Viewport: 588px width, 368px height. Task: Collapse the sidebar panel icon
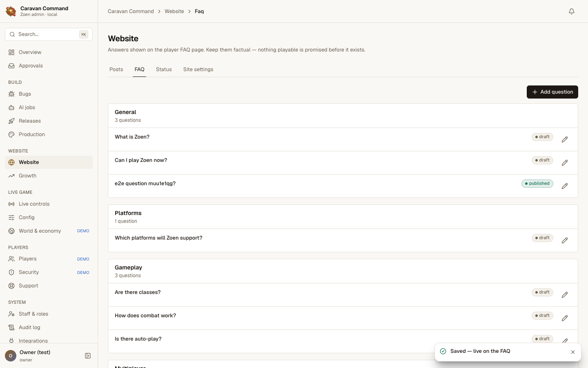[x=88, y=356]
